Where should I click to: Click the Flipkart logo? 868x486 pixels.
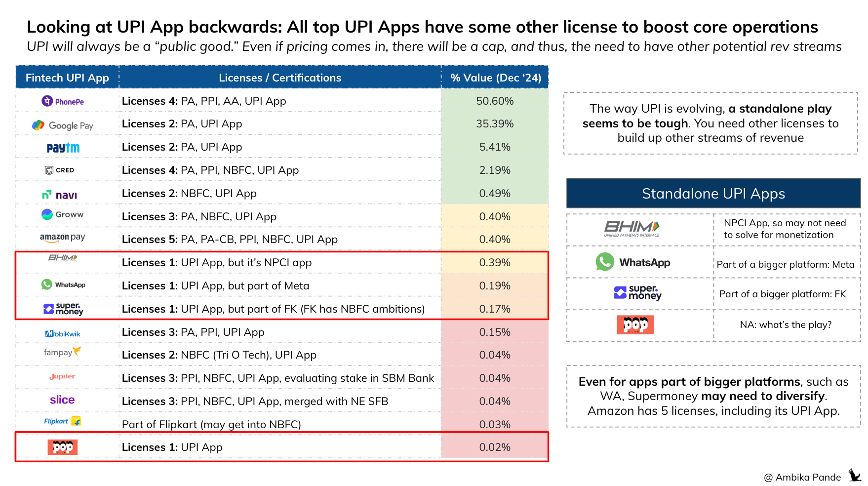63,421
